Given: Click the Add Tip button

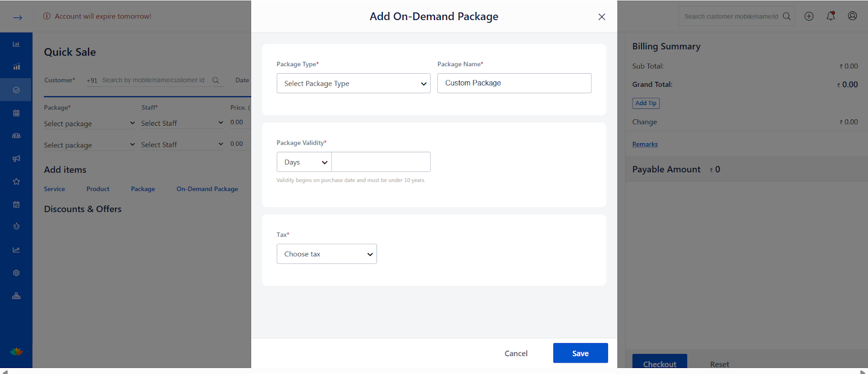Looking at the screenshot, I should point(646,103).
